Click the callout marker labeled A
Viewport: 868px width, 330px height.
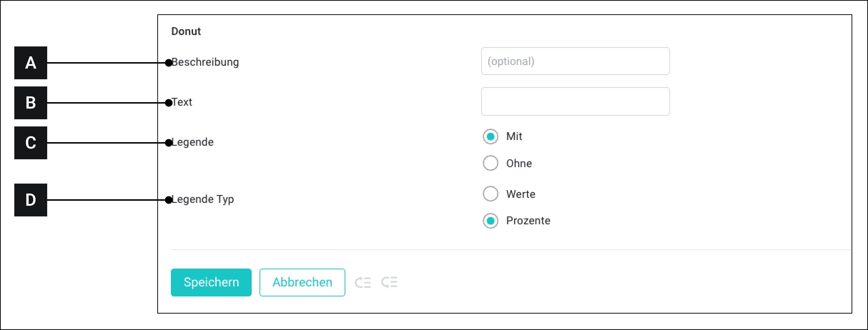click(31, 63)
